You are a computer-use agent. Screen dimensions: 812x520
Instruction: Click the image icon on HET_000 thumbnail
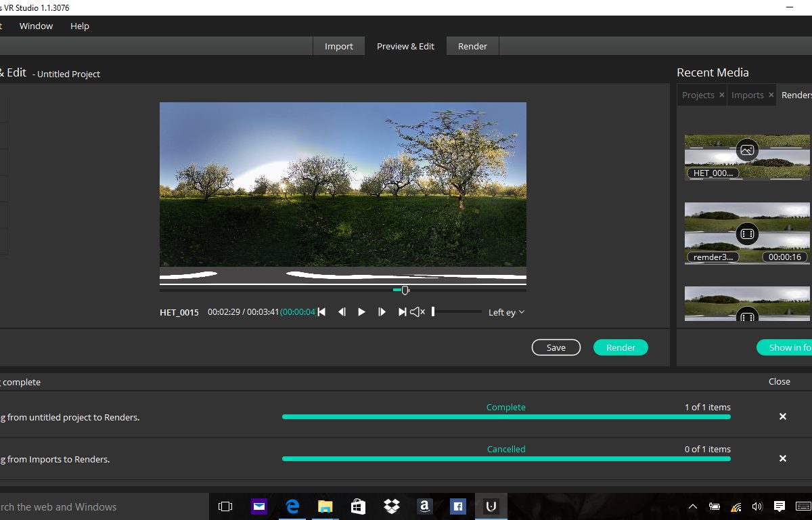coord(747,150)
